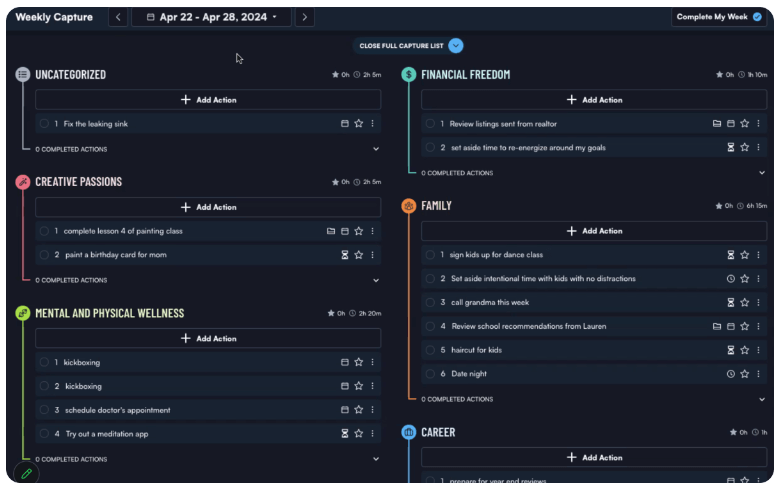Check off 'sign kids up for dance class'
This screenshot has width=781, height=488.
pyautogui.click(x=430, y=255)
